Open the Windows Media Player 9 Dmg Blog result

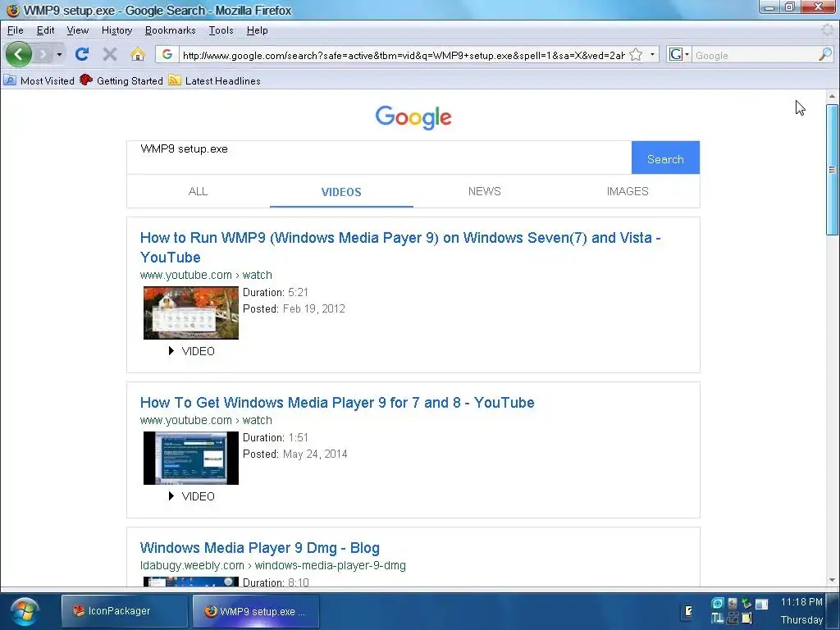click(x=260, y=547)
